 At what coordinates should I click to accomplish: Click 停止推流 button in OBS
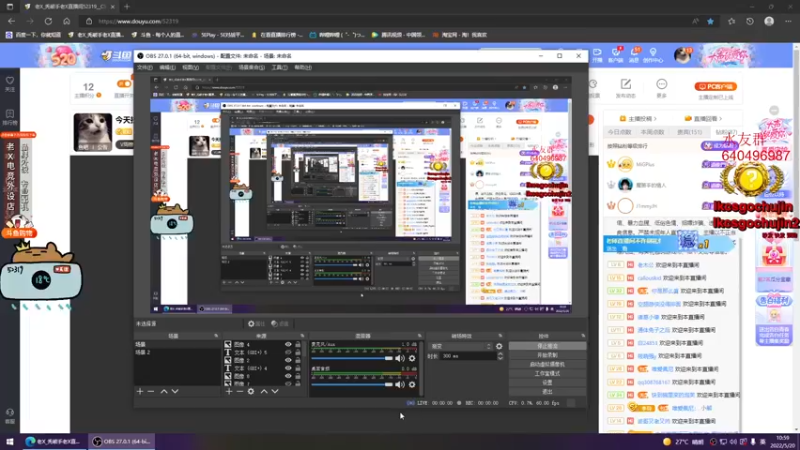[x=547, y=346]
